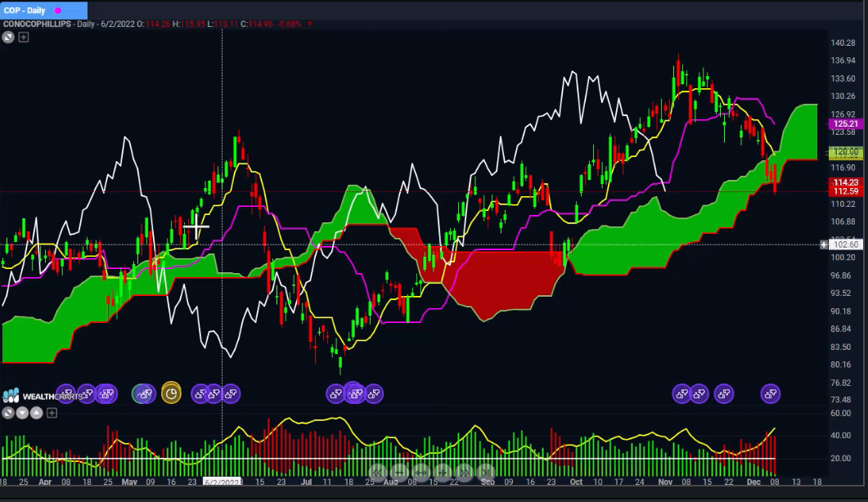Click the 102.60 crosshair price label
Image resolution: width=868 pixels, height=502 pixels.
pyautogui.click(x=845, y=244)
